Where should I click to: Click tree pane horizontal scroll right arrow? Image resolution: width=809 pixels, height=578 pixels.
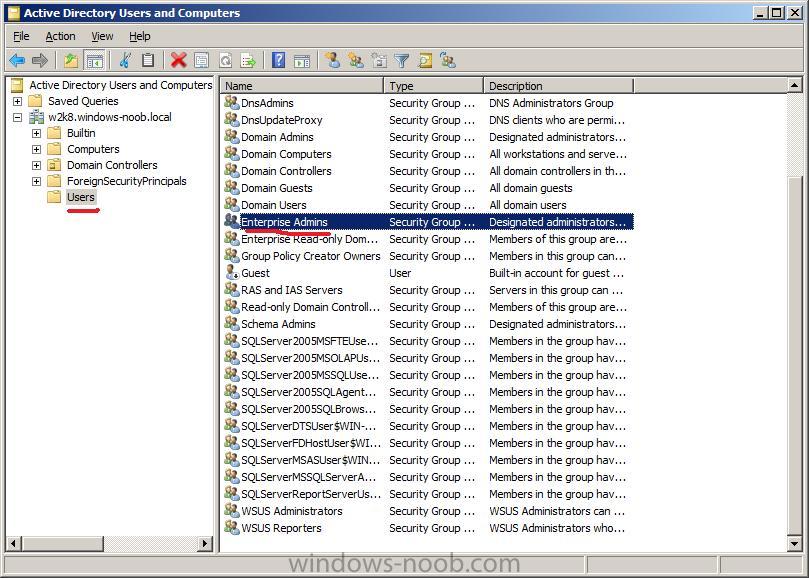coord(205,543)
